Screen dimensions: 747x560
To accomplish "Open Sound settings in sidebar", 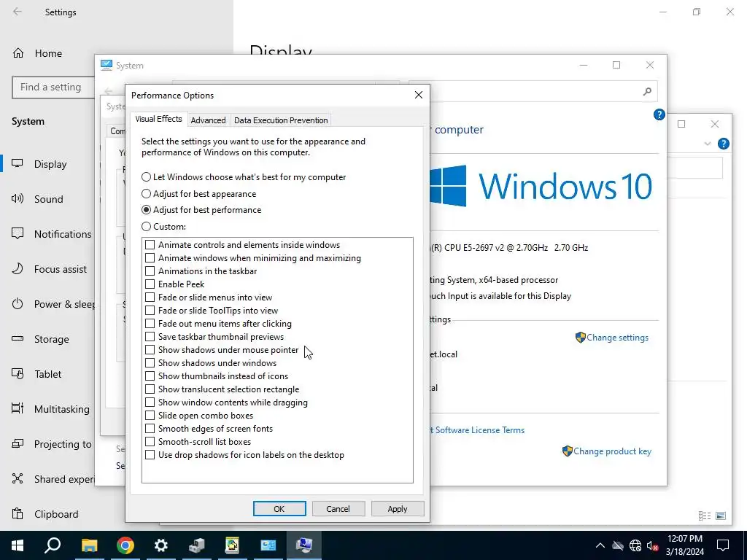I will click(47, 199).
